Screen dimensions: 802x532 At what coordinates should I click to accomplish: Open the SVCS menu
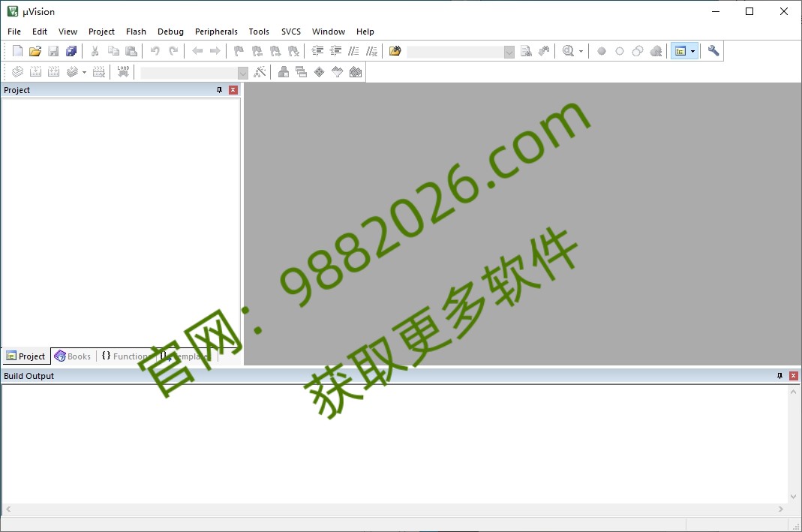coord(291,32)
